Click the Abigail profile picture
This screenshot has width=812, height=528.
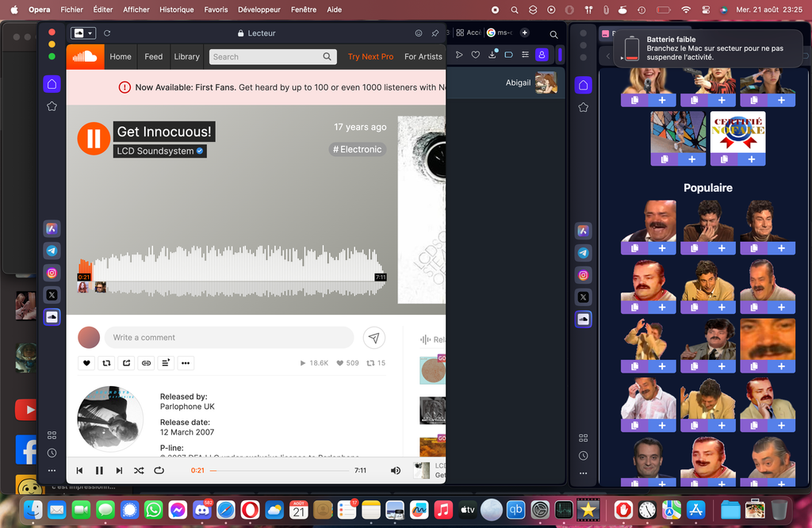[546, 82]
